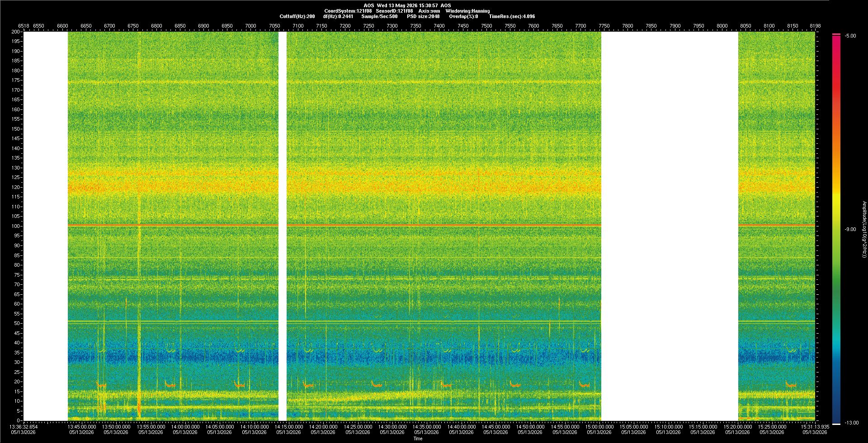Click the 15:31:13.935 end time label
This screenshot has height=443, width=868.
pyautogui.click(x=815, y=426)
